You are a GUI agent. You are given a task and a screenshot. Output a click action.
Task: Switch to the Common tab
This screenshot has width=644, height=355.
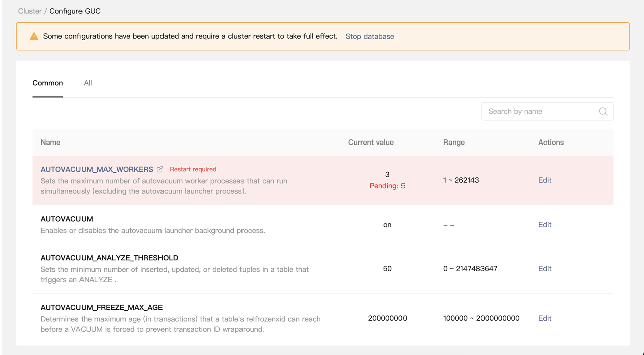48,83
